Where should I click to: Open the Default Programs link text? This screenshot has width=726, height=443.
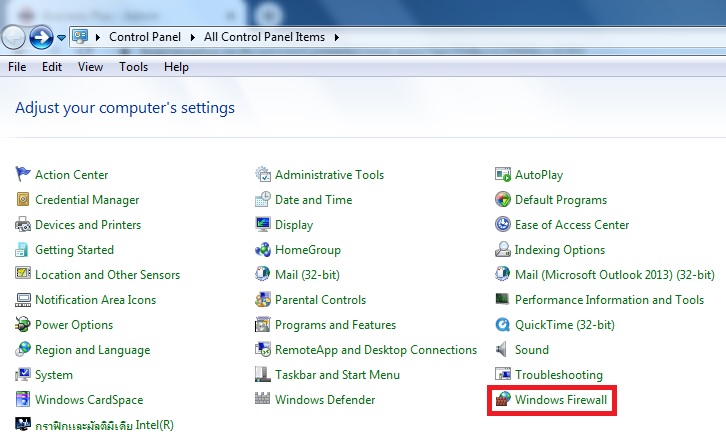point(561,200)
